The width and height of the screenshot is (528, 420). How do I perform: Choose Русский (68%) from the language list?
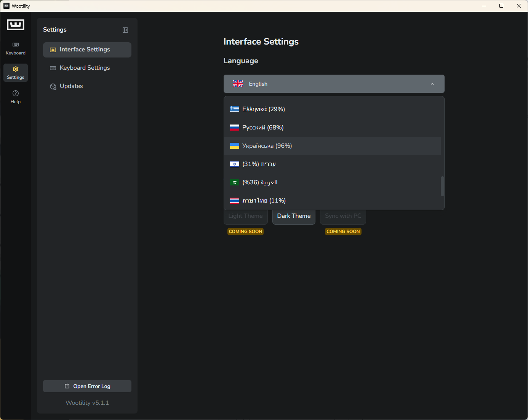coord(263,128)
